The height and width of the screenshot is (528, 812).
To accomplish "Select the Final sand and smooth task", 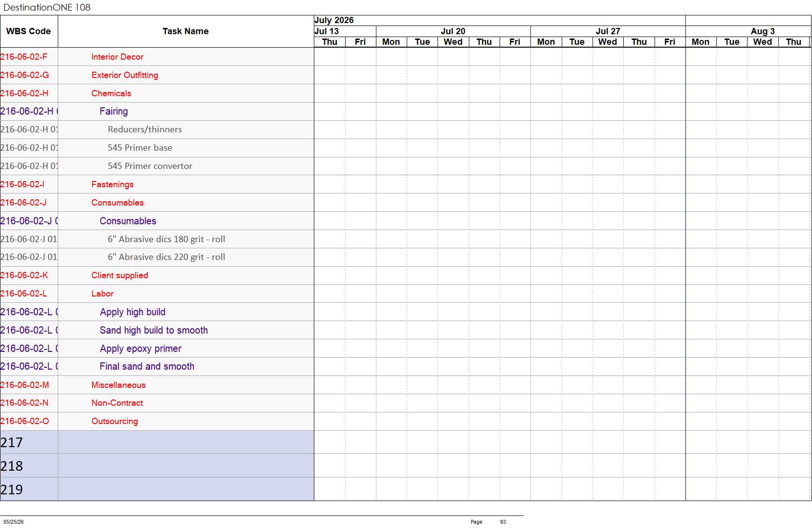I will coord(147,366).
